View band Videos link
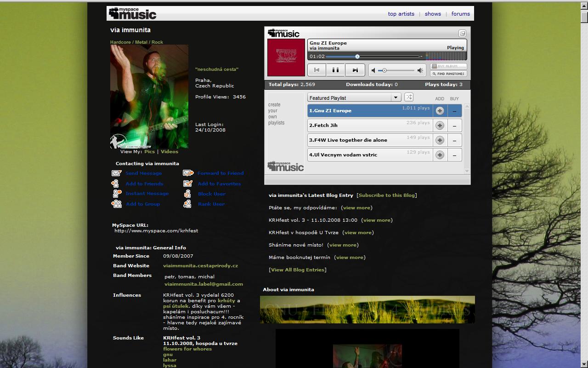 point(170,151)
